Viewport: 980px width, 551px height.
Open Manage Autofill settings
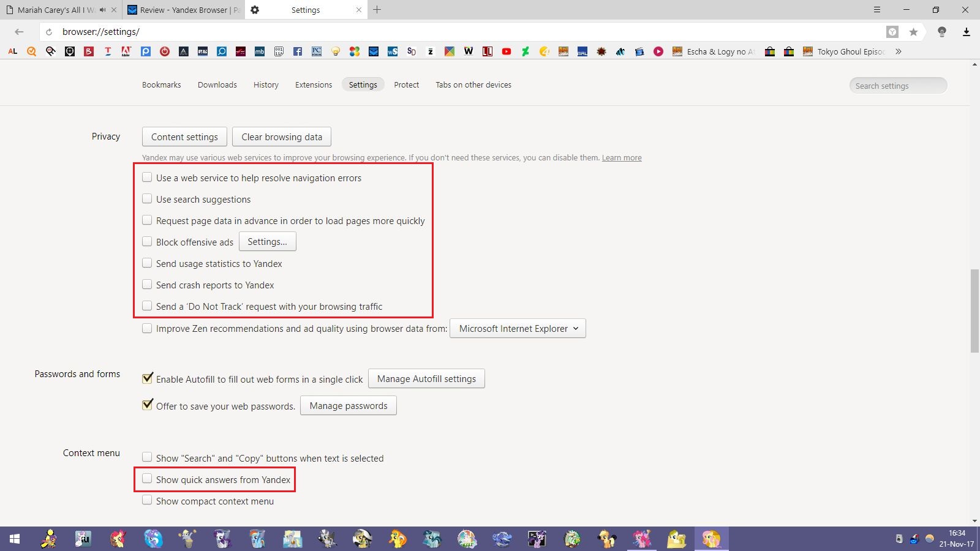tap(426, 379)
